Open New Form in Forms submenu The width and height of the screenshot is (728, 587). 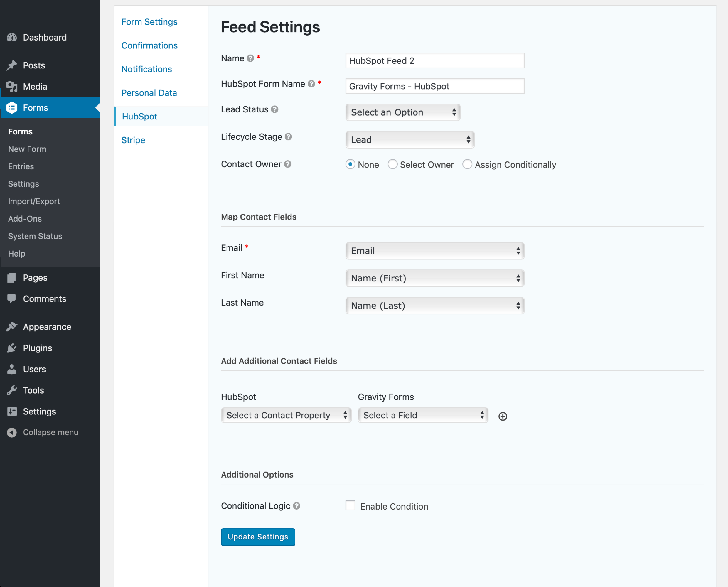click(x=27, y=149)
